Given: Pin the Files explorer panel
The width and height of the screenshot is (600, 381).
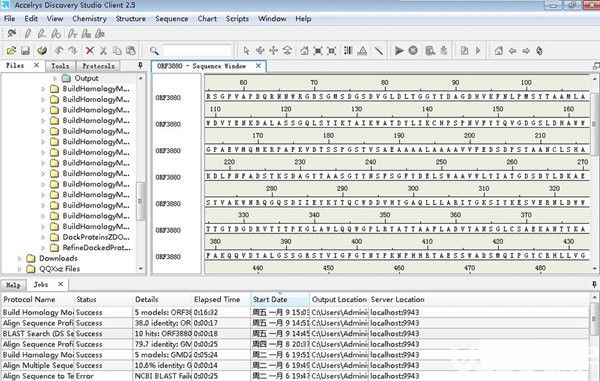Looking at the screenshot, I should (x=140, y=66).
